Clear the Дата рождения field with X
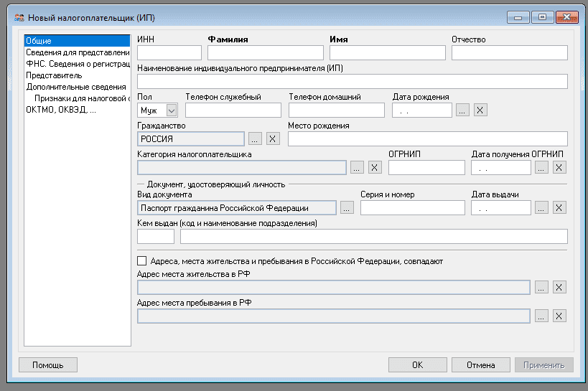The width and height of the screenshot is (588, 391). click(x=481, y=110)
